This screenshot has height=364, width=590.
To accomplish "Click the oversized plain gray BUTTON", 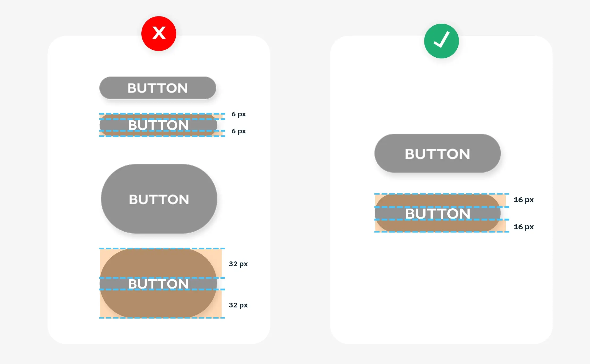I will click(x=159, y=199).
